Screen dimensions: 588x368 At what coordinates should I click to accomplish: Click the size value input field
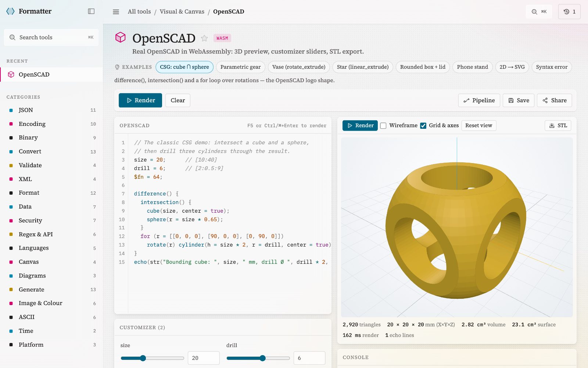pyautogui.click(x=204, y=358)
